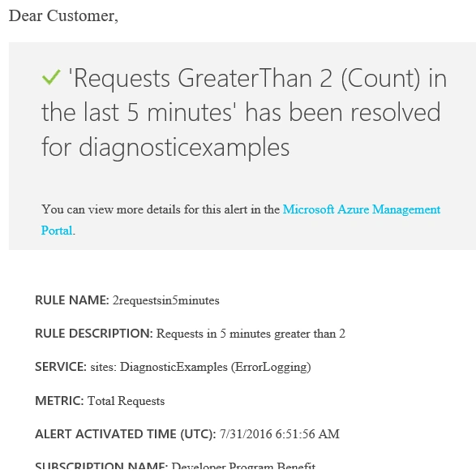Screen dimensions: 476x474
Task: Click 'diagnosticexamples' in the alert headline
Action: (x=184, y=148)
